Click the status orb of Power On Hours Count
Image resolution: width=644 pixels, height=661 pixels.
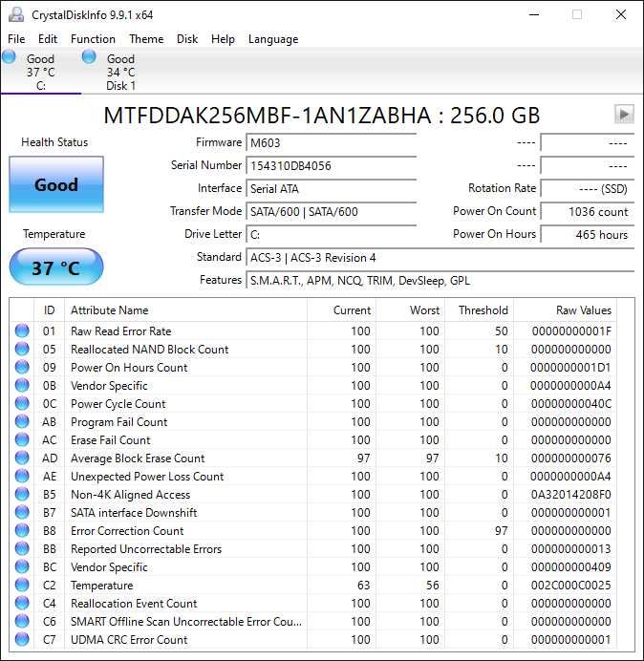click(22, 367)
